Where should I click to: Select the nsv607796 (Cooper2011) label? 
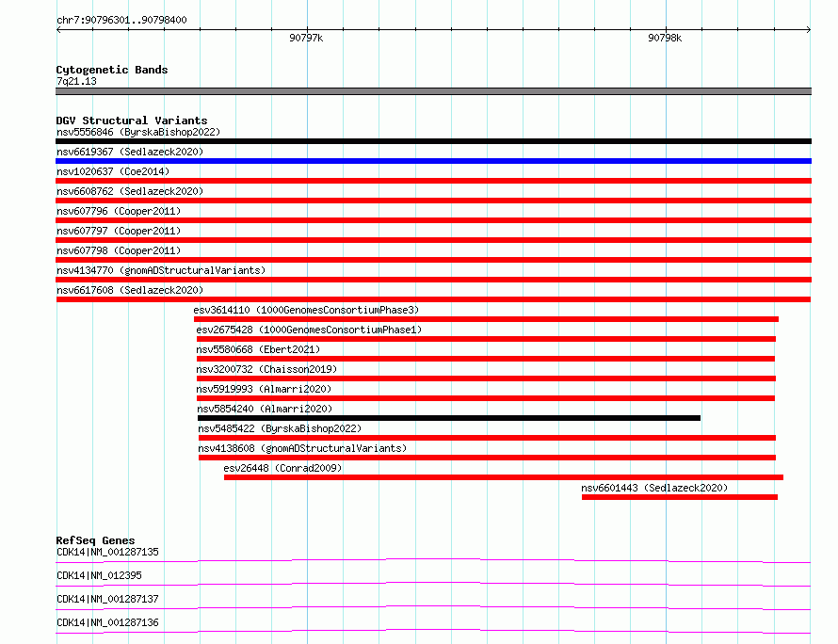tap(119, 211)
